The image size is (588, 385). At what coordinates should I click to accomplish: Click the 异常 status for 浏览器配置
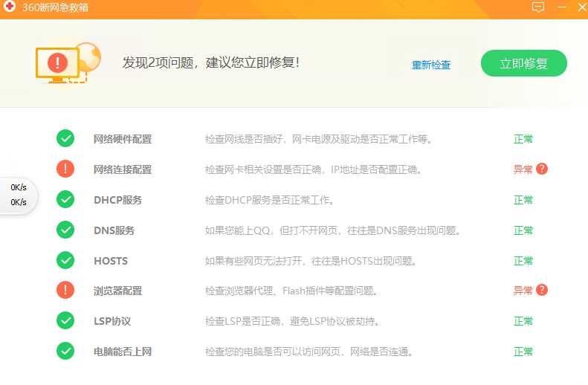523,291
